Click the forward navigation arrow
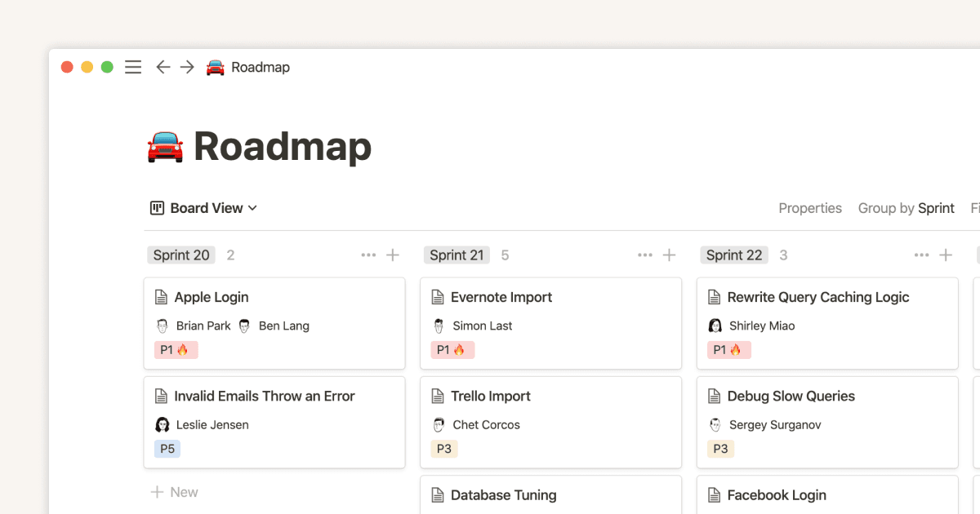The width and height of the screenshot is (980, 514). coord(186,67)
